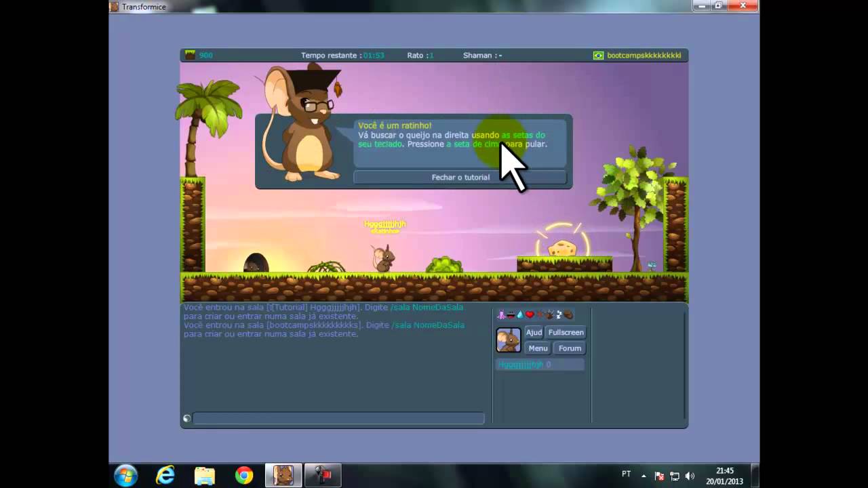Click the blue teardrop cry emote
The height and width of the screenshot is (488, 868).
pos(520,314)
